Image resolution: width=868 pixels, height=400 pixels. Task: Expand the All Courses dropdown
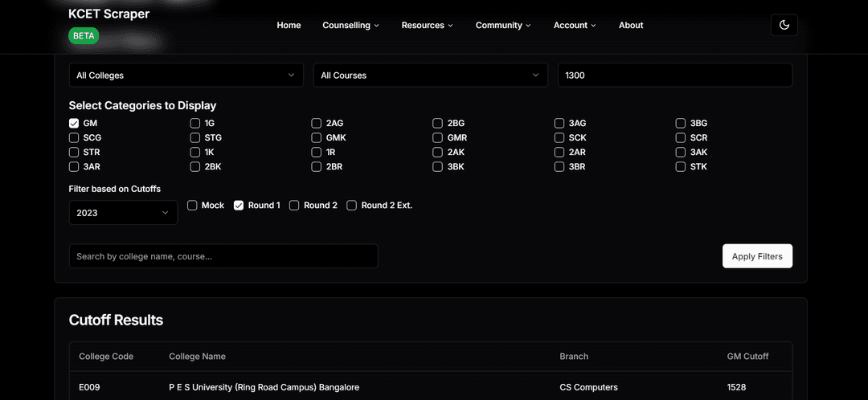pos(430,76)
